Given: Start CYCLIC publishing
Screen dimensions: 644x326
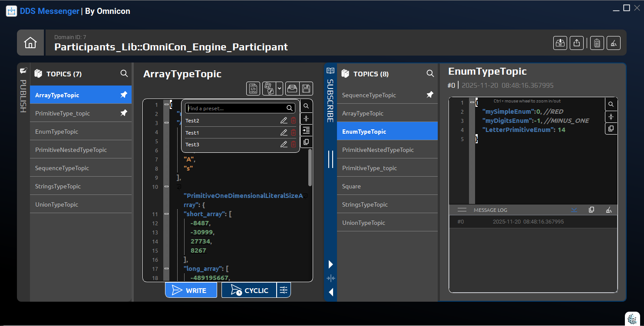Looking at the screenshot, I should point(249,290).
